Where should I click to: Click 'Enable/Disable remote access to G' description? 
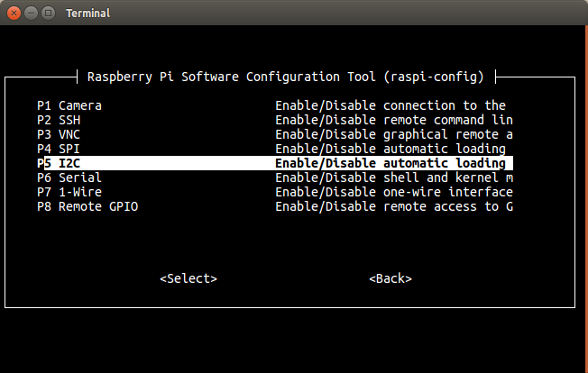click(394, 206)
